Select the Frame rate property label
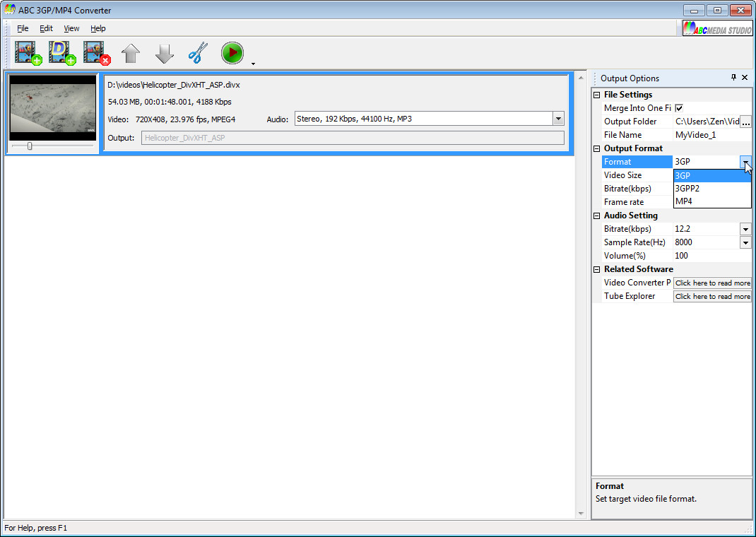Image resolution: width=756 pixels, height=537 pixels. (x=624, y=202)
